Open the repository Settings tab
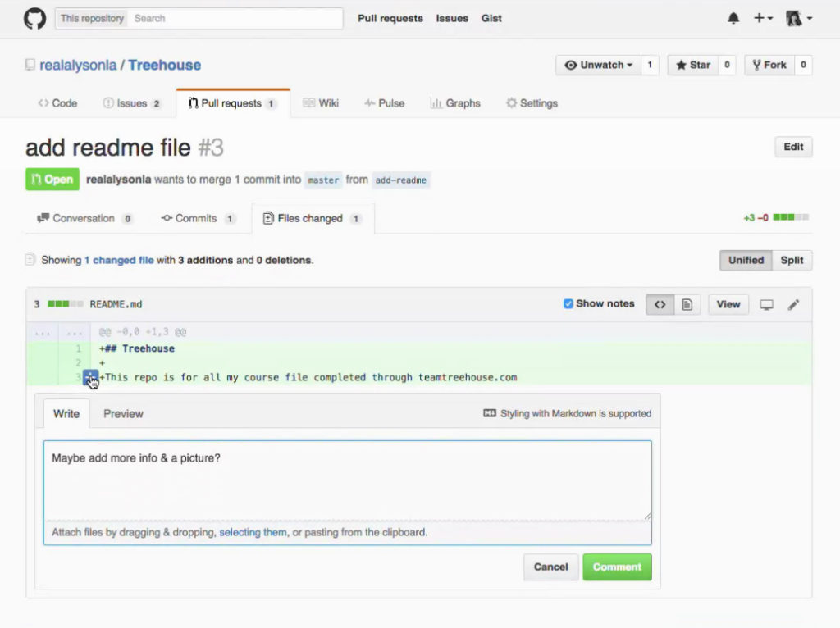Image resolution: width=840 pixels, height=628 pixels. (x=532, y=103)
